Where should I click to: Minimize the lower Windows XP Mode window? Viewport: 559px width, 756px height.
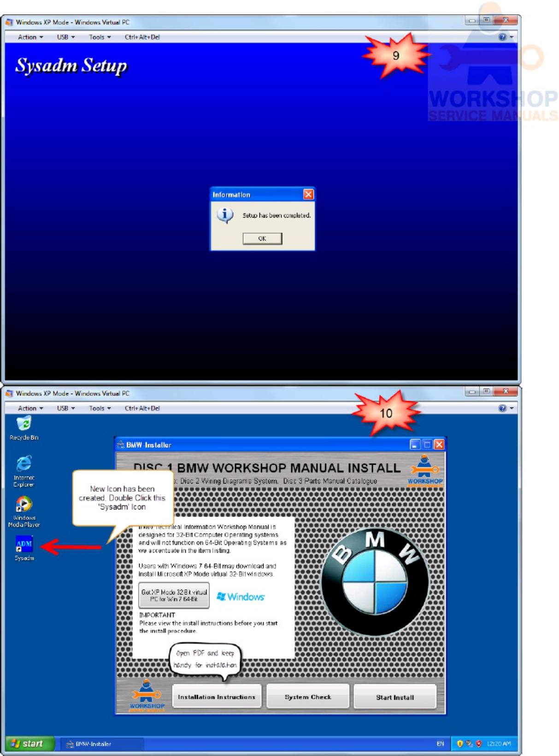click(472, 391)
